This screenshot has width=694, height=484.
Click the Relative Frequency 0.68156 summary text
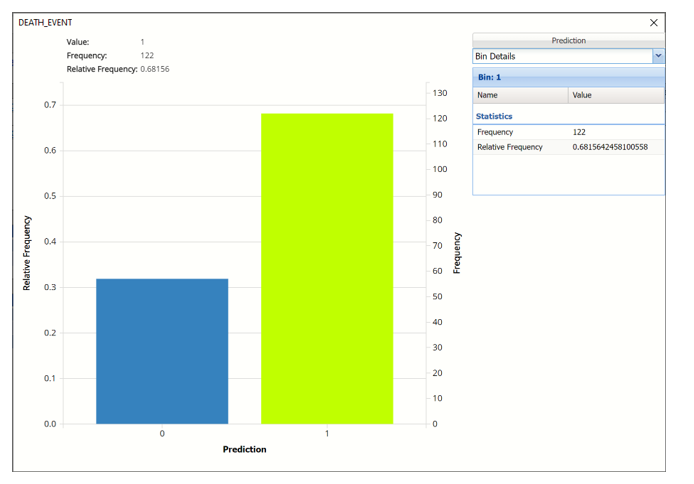click(120, 69)
